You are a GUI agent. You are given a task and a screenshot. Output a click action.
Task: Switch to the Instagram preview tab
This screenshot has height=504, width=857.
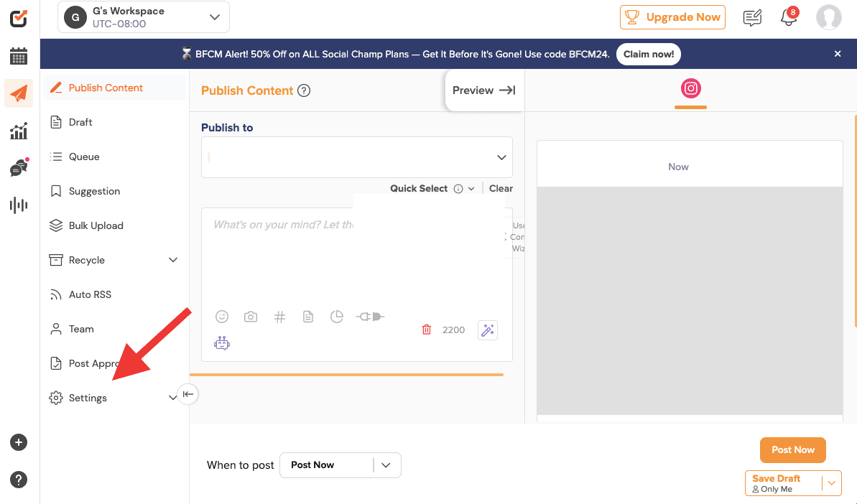[x=690, y=89]
